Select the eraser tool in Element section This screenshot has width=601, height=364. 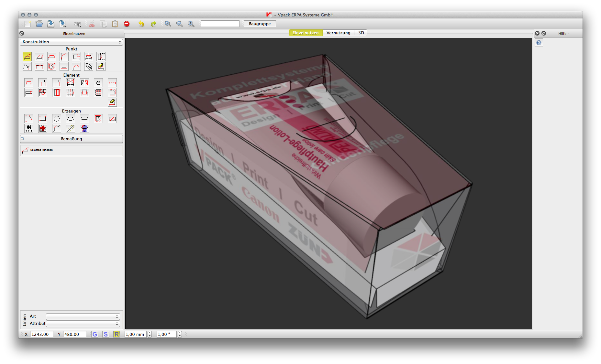[112, 102]
